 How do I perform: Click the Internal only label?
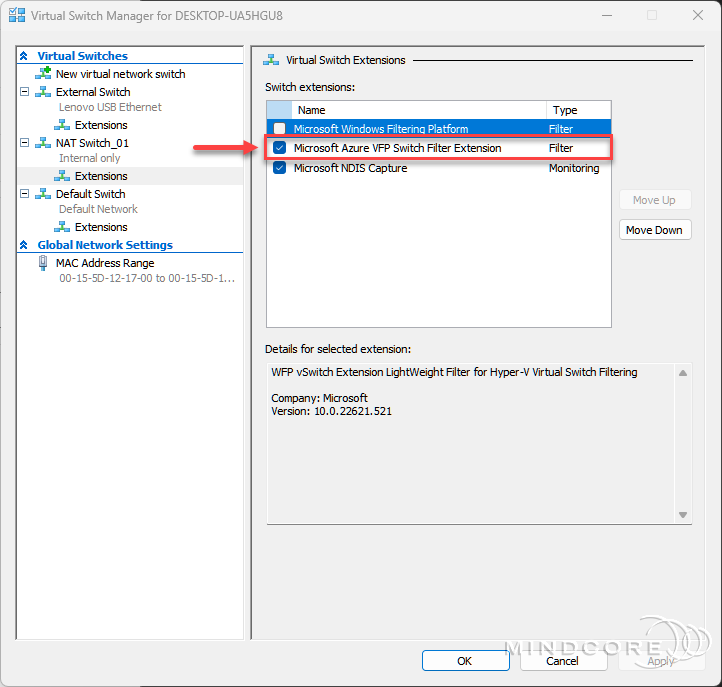(89, 158)
